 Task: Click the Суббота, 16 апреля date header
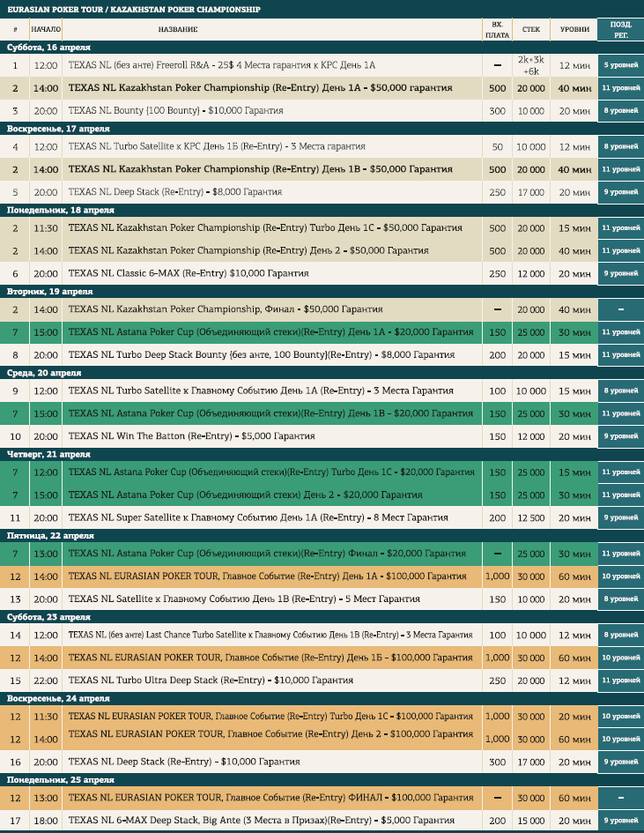48,47
